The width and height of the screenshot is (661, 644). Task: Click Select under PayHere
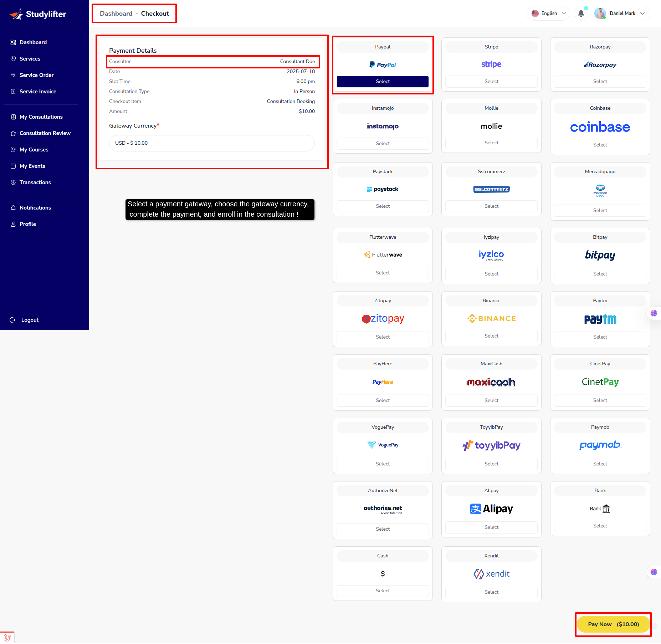coord(383,401)
